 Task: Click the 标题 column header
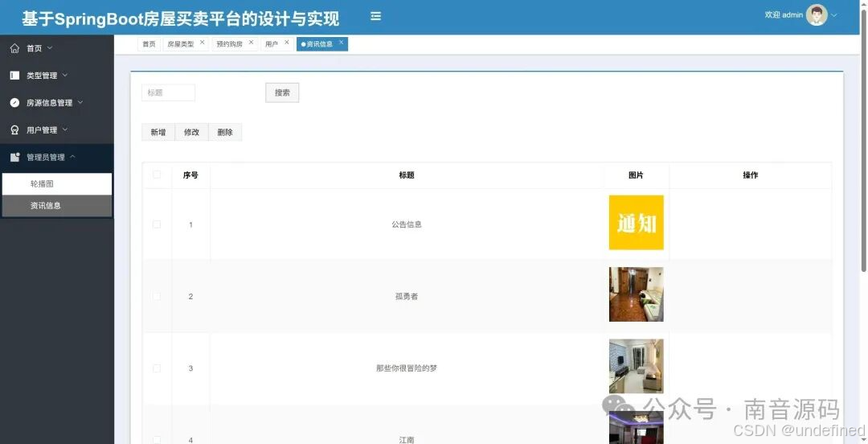coord(407,175)
